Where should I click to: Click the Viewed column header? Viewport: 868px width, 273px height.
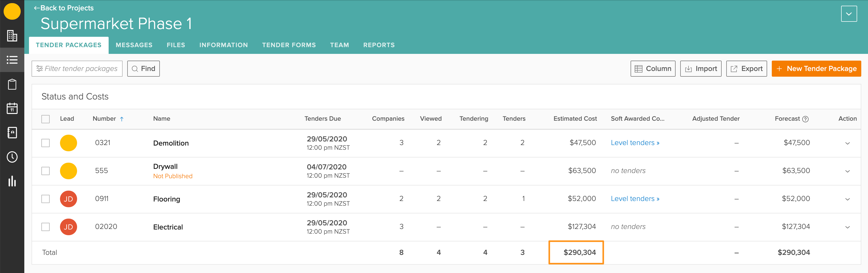pos(431,119)
